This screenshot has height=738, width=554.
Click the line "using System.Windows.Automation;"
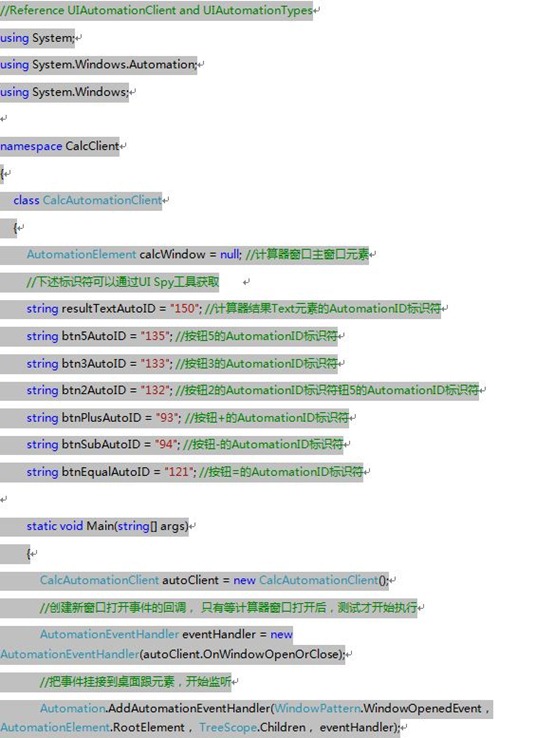(x=98, y=64)
